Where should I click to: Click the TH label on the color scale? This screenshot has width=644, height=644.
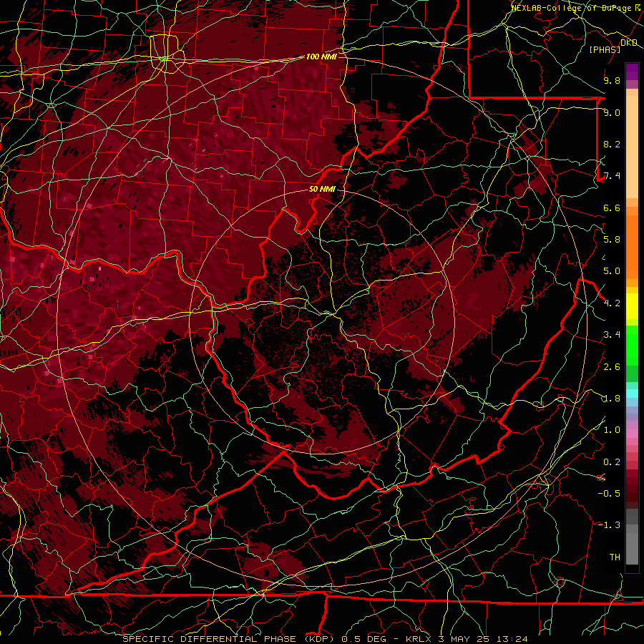coord(615,557)
